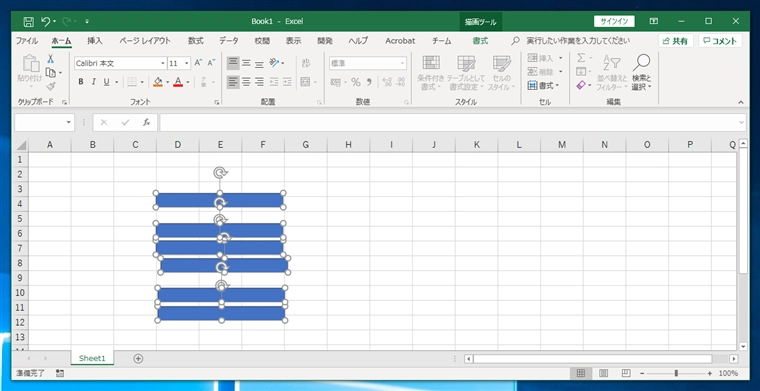Open 検索と選択 magnifier tool
Image resolution: width=760 pixels, height=391 pixels.
(641, 72)
